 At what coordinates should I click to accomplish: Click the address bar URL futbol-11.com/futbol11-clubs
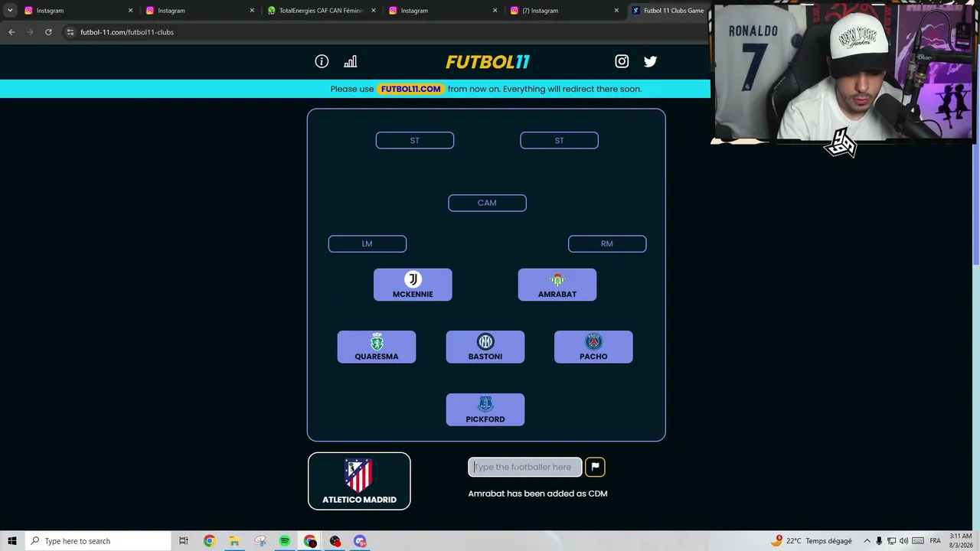(x=127, y=32)
